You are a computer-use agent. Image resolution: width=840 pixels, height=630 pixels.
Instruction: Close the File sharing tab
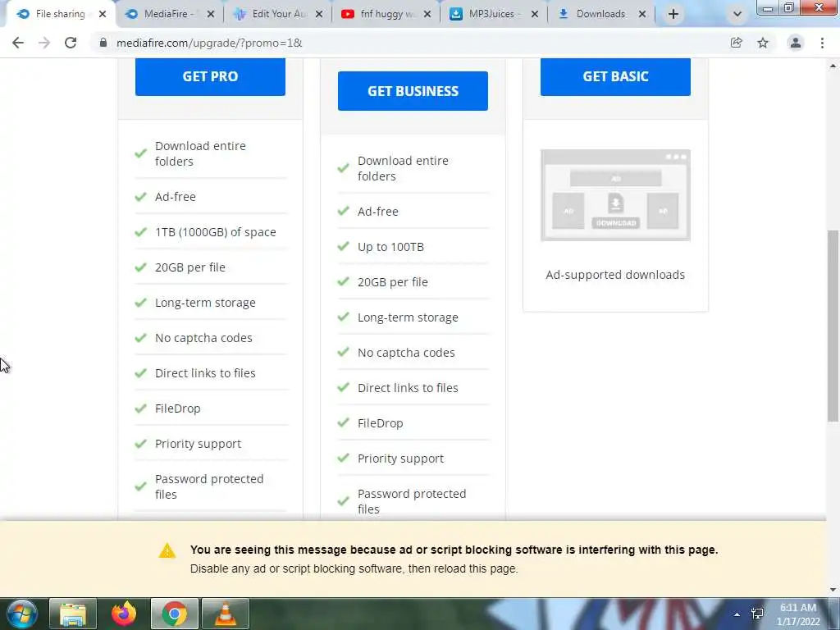tap(103, 15)
